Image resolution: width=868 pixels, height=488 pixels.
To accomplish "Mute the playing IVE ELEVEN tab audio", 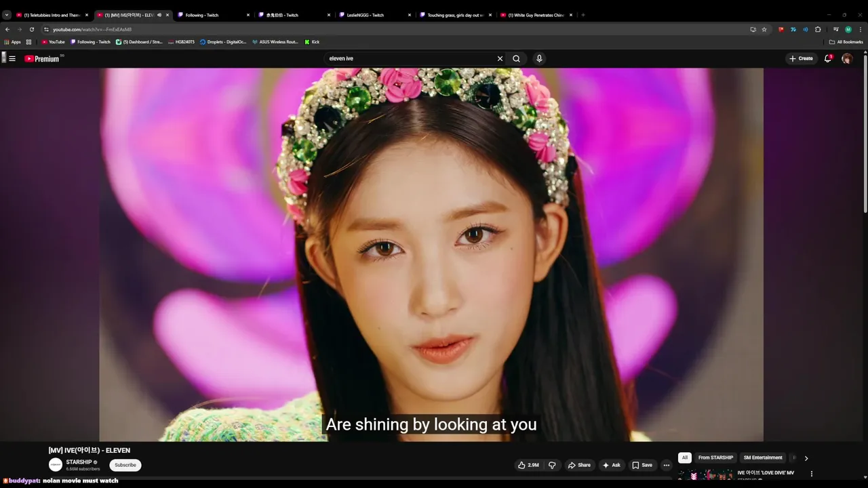I will pyautogui.click(x=159, y=15).
